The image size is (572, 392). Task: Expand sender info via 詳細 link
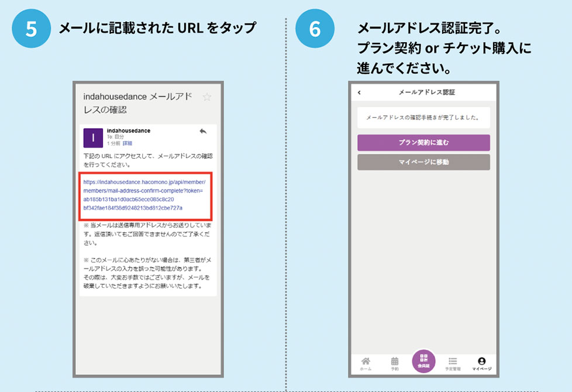pos(127,143)
